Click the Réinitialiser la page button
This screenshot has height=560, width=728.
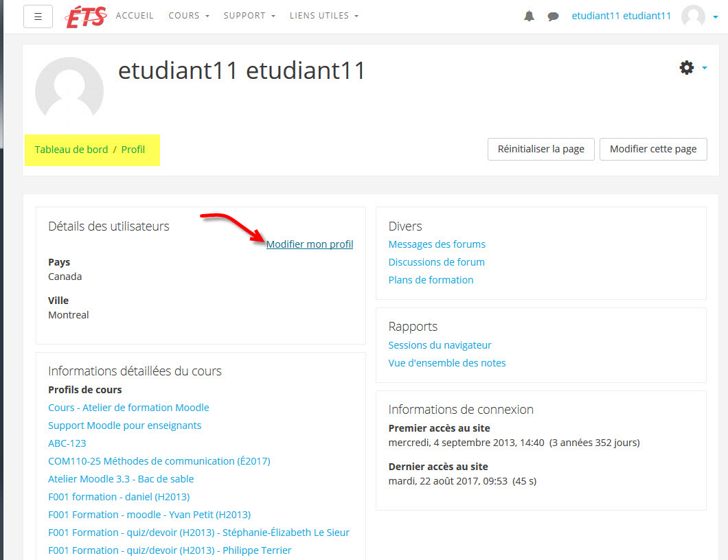(x=541, y=149)
